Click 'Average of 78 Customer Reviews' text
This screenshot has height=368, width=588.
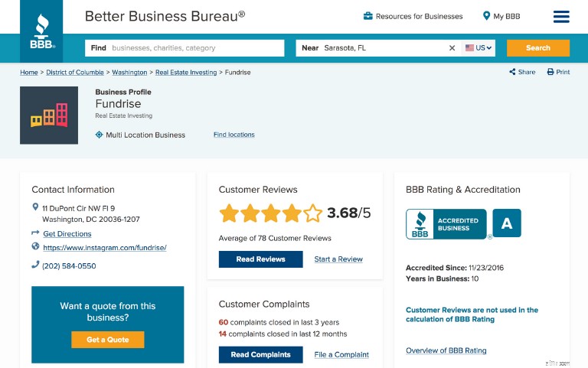click(x=275, y=239)
